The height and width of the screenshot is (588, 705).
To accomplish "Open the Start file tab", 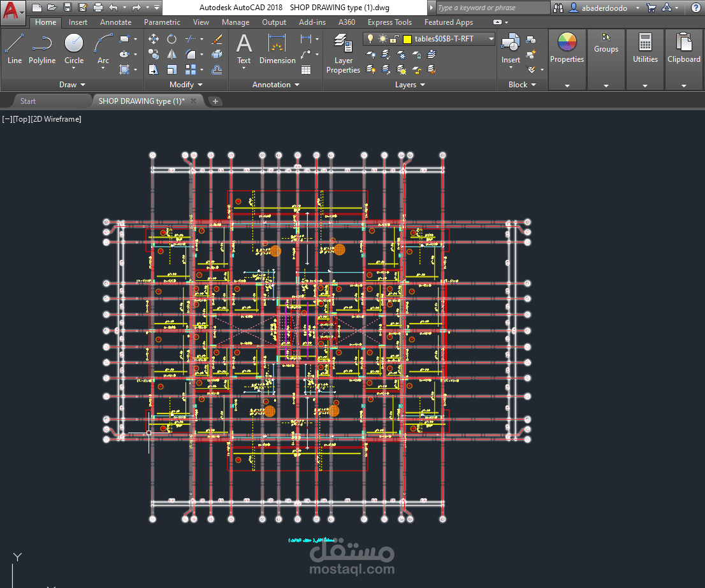I will click(x=28, y=101).
